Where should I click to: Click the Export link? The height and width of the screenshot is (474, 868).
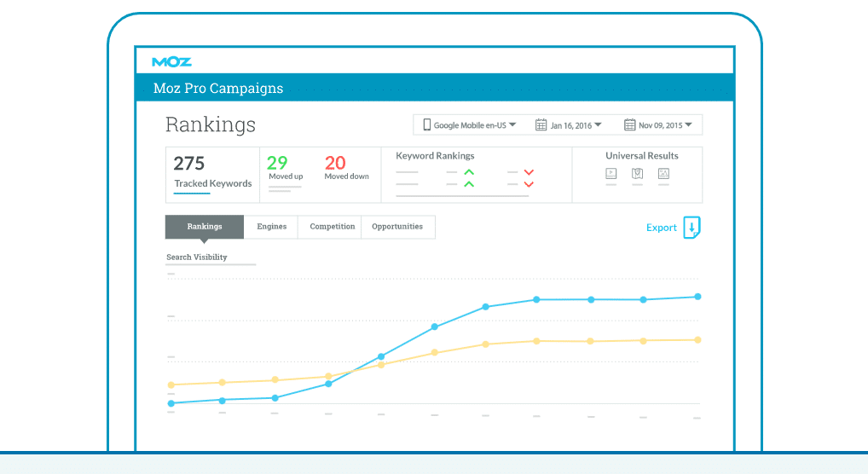click(662, 228)
